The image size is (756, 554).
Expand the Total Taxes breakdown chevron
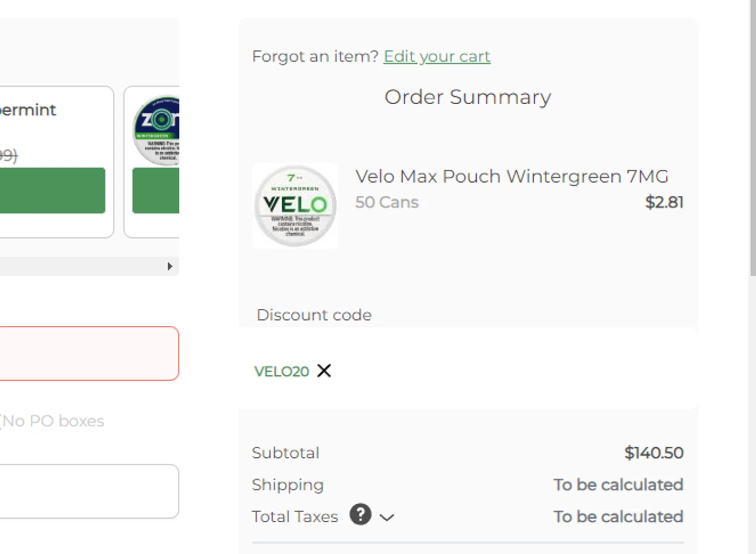pyautogui.click(x=387, y=517)
